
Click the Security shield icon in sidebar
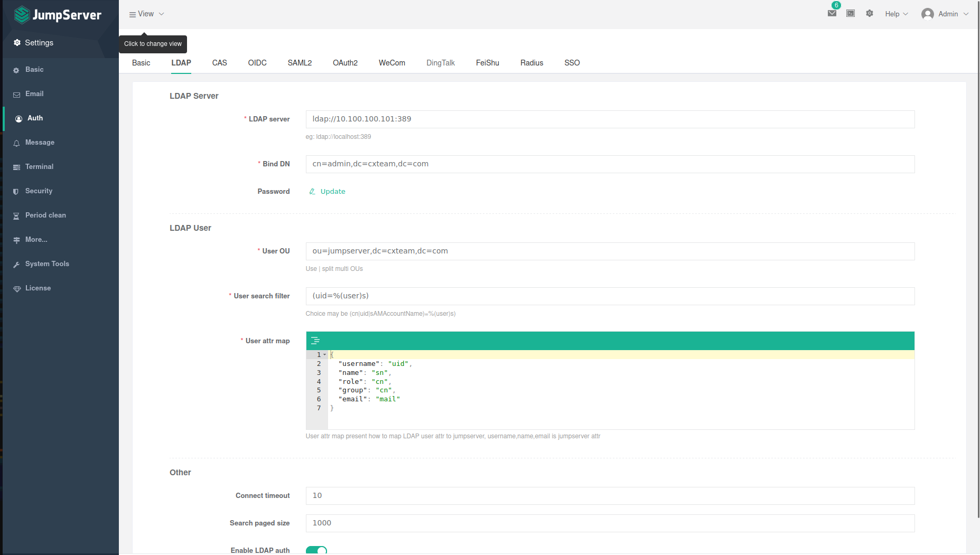point(17,191)
